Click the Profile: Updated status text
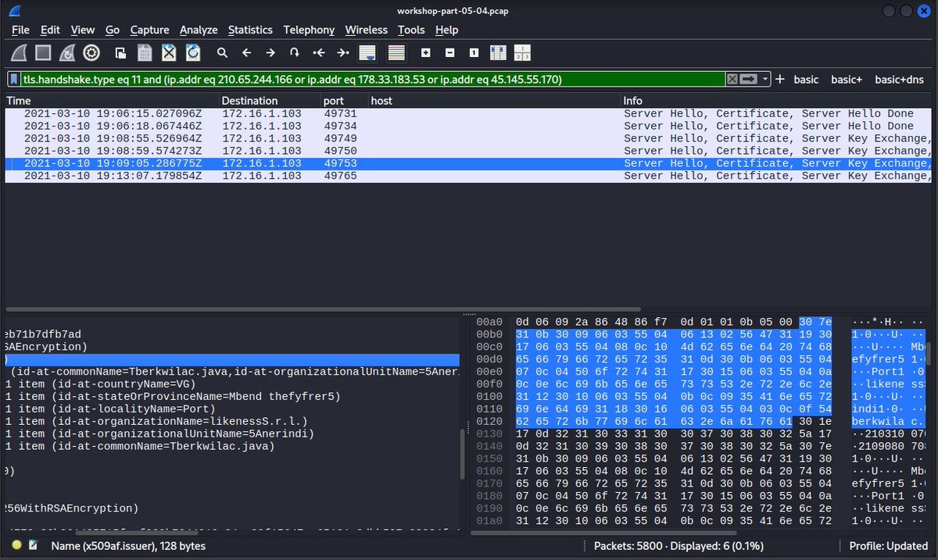938x560 pixels. [x=890, y=546]
